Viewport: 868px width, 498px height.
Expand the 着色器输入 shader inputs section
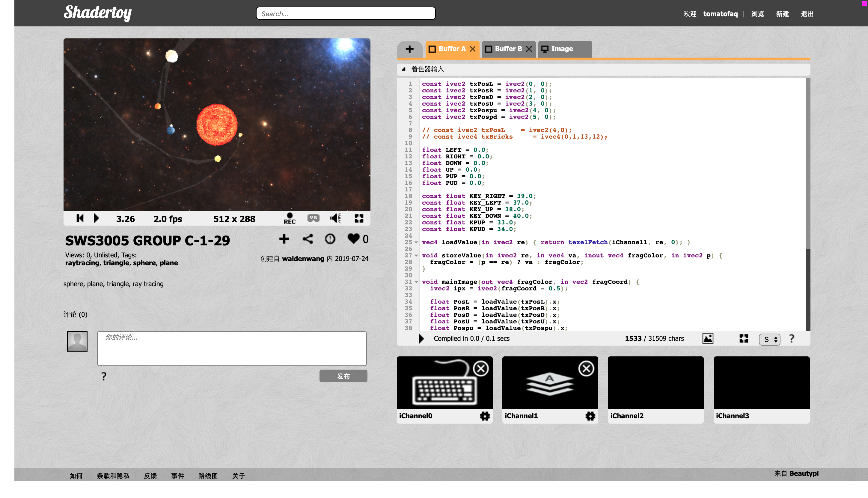(x=404, y=69)
